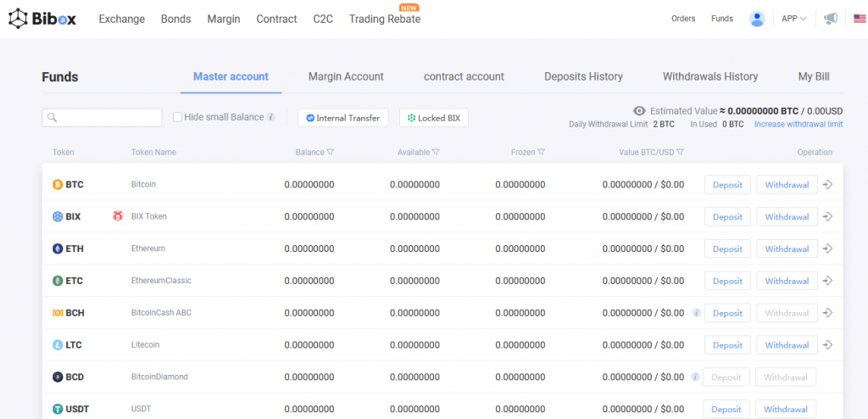Open the Deposits History tab

[x=583, y=76]
